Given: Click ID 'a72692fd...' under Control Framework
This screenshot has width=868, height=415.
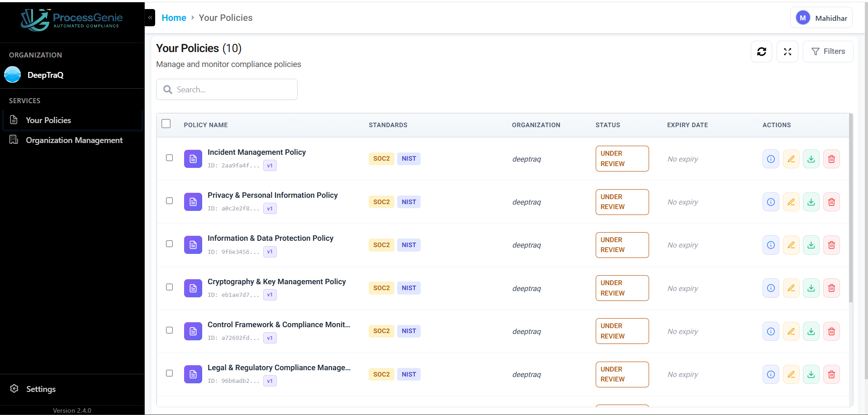Looking at the screenshot, I should 233,338.
